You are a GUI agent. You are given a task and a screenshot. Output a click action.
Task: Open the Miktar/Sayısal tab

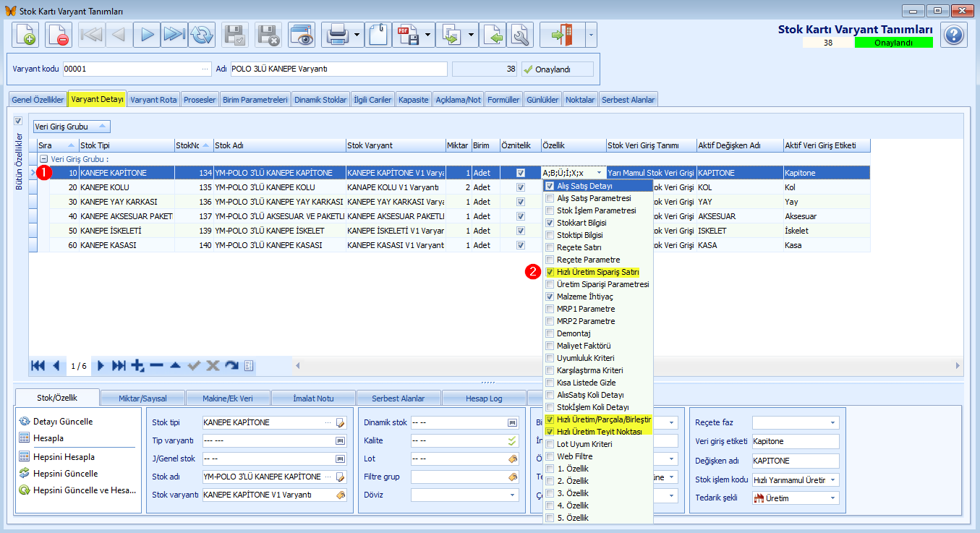(x=142, y=398)
